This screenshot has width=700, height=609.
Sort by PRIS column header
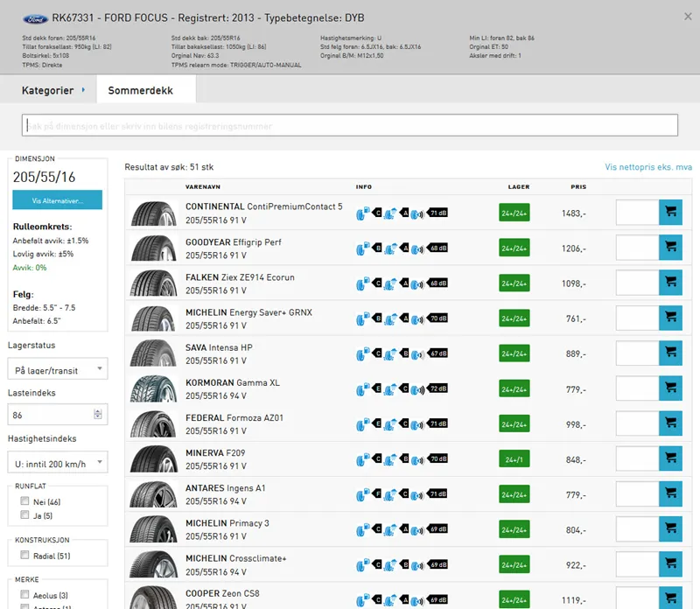tap(578, 186)
